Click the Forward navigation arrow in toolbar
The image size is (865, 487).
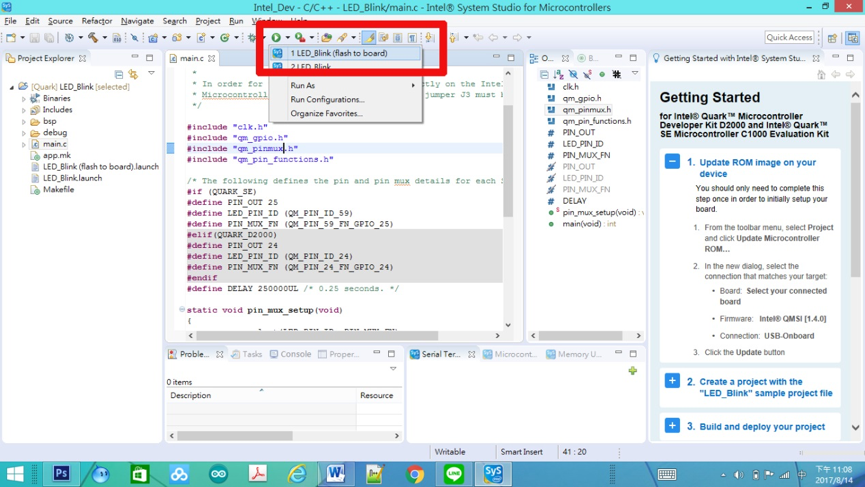pos(517,38)
